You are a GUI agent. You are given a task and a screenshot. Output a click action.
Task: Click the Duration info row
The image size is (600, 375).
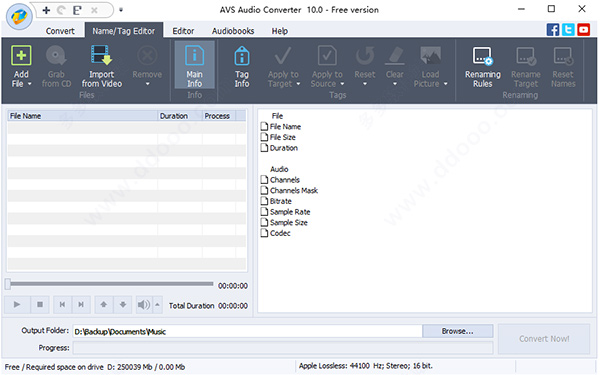click(279, 148)
